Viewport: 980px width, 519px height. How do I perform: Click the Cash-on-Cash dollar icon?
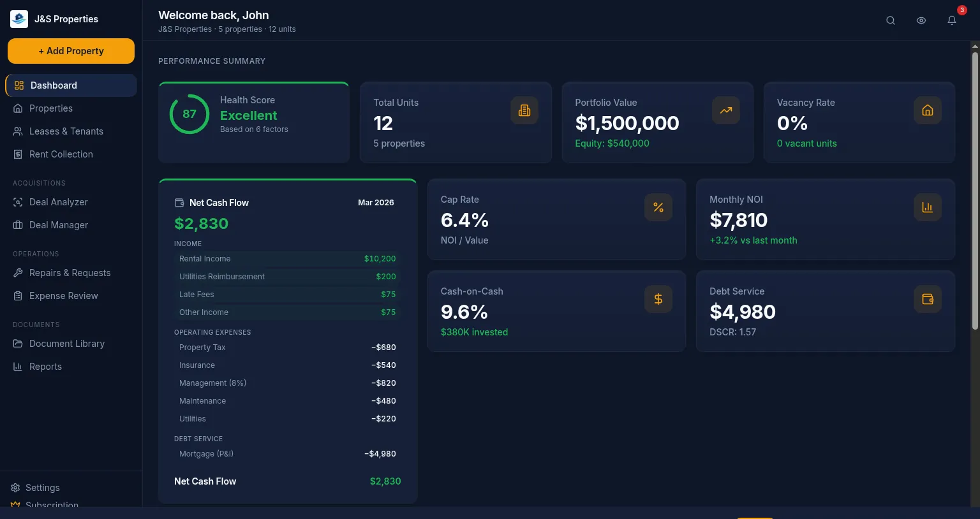point(658,299)
